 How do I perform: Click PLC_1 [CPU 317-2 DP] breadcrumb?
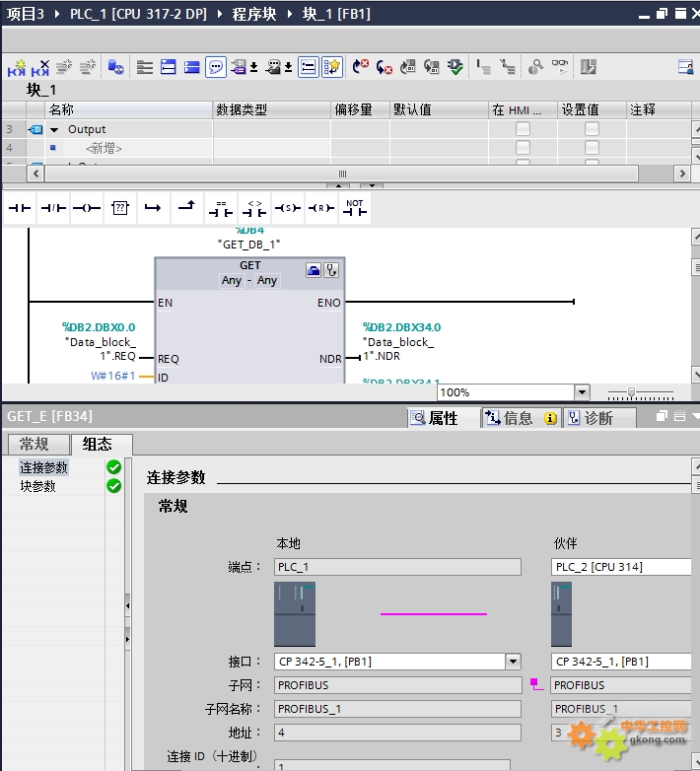click(x=138, y=13)
